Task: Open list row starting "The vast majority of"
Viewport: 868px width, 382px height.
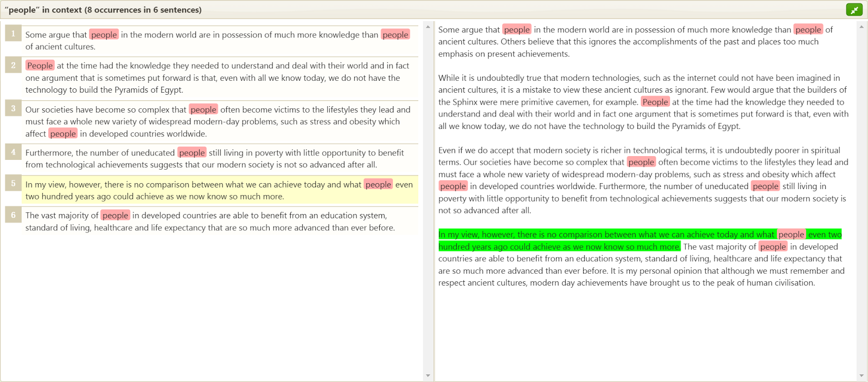Action: [220, 221]
